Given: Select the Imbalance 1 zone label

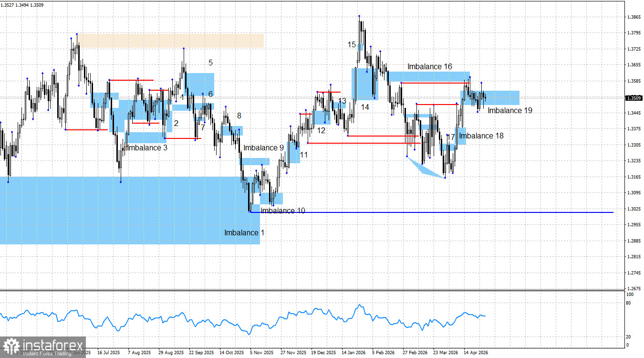Looking at the screenshot, I should pyautogui.click(x=245, y=232).
